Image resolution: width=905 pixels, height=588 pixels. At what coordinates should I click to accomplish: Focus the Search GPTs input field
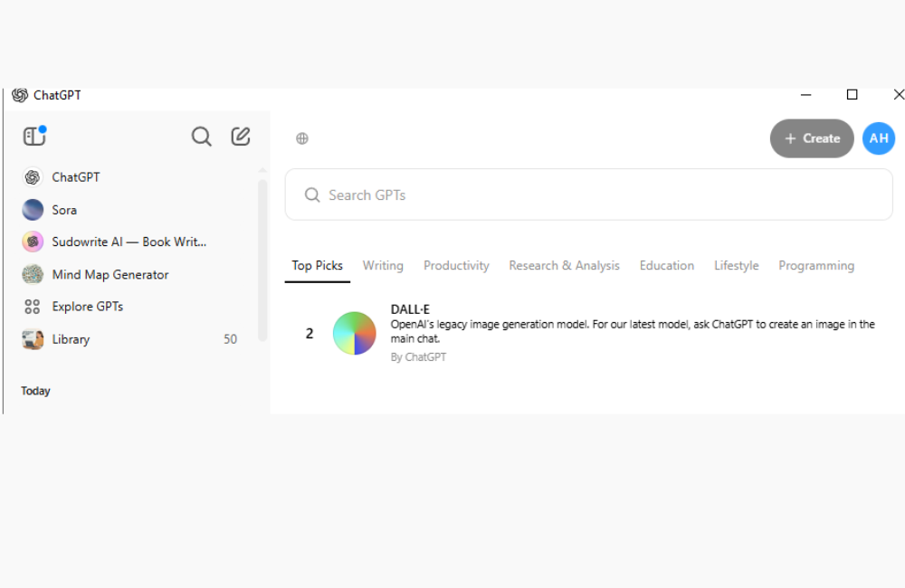[x=589, y=194]
